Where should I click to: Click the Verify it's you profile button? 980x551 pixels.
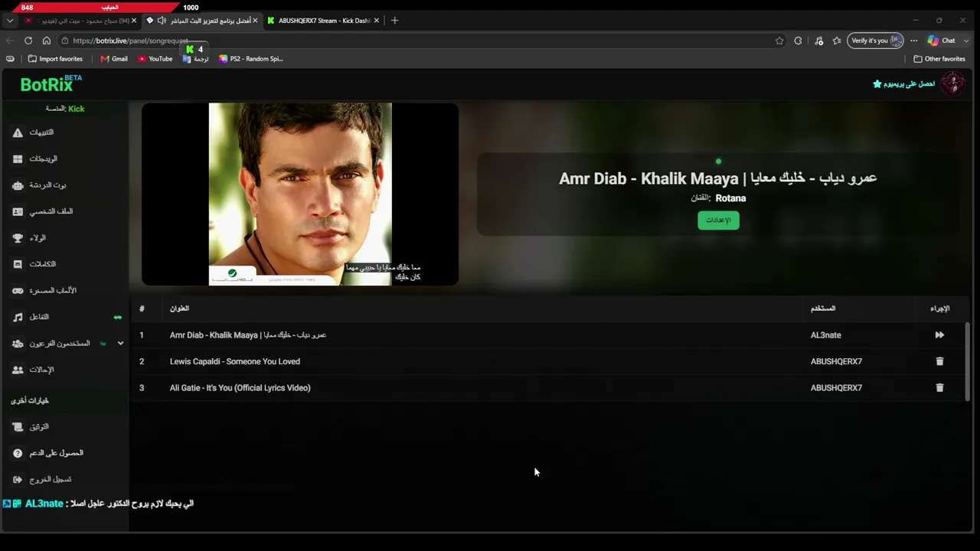[876, 41]
